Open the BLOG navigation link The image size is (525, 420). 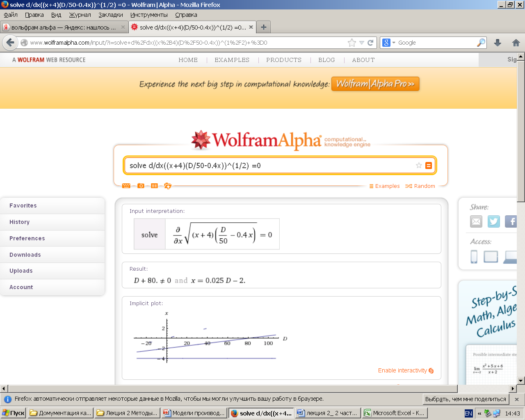pos(326,60)
